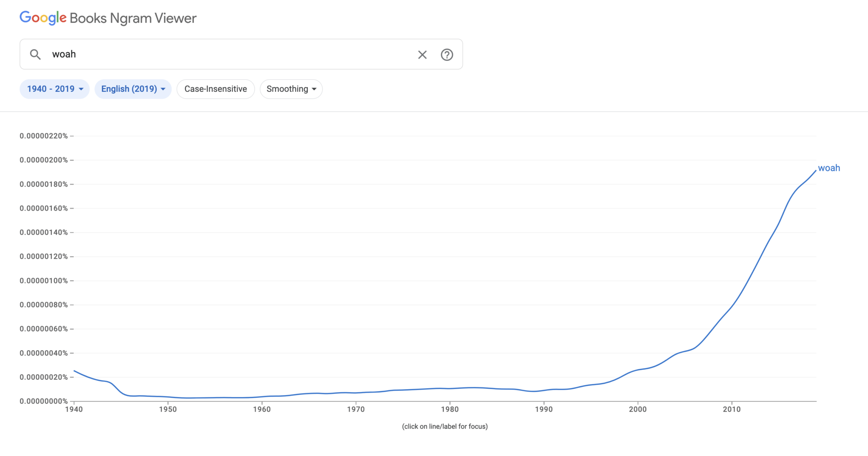Clear the search query with X icon
This screenshot has height=456, width=868.
click(422, 55)
